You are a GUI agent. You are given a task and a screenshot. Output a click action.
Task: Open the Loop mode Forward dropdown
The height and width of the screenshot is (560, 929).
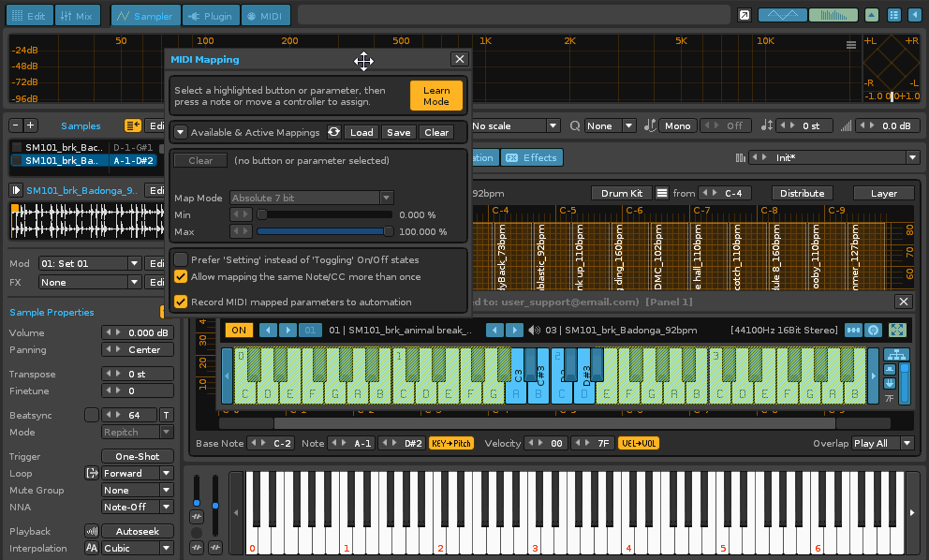pyautogui.click(x=138, y=473)
